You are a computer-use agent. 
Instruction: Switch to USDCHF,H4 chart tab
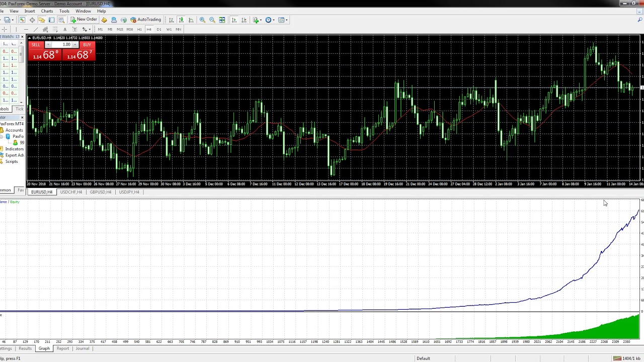click(71, 192)
